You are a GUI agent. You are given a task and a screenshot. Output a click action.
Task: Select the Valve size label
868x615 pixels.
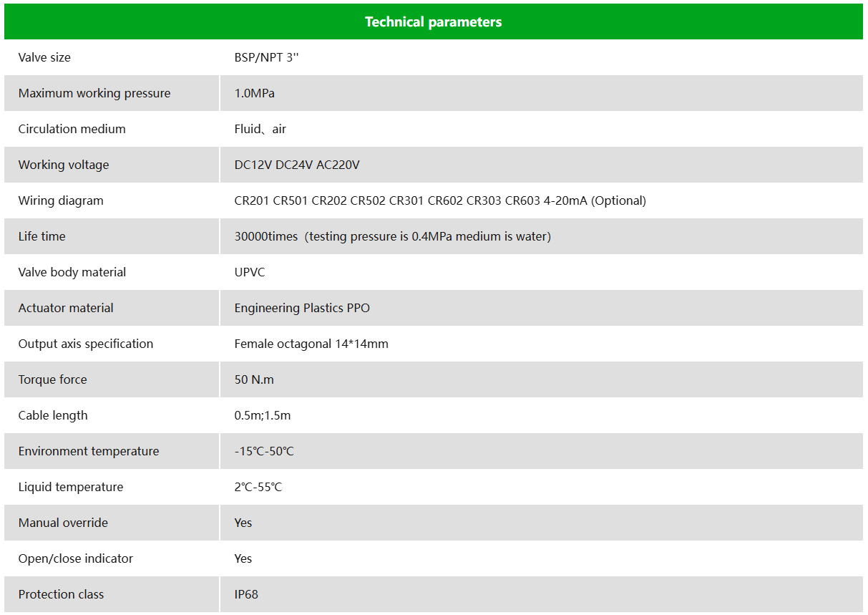pyautogui.click(x=44, y=57)
